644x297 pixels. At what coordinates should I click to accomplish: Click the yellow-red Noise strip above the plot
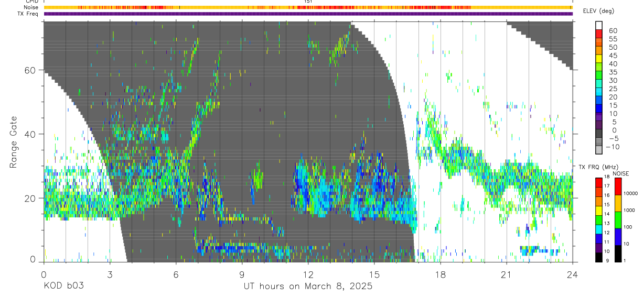[308, 7]
